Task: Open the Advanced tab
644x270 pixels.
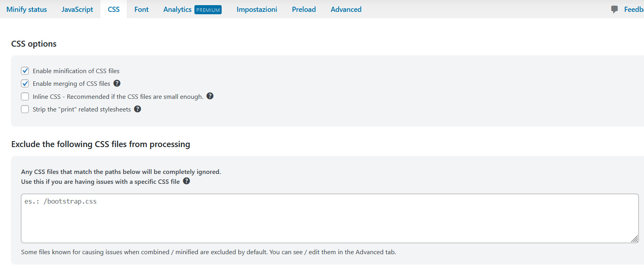Action: (346, 9)
